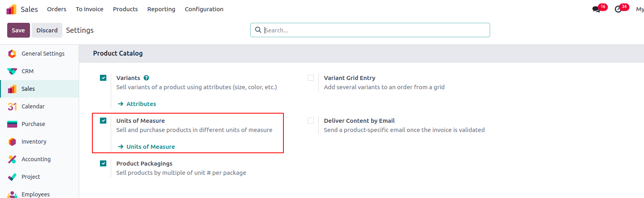Follow the Attributes link
The height and width of the screenshot is (198, 644).
point(141,104)
